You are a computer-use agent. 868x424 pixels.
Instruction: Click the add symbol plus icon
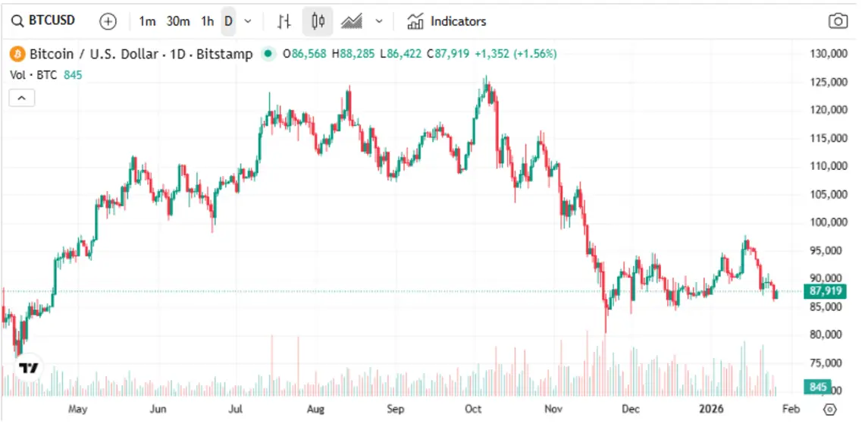[x=108, y=21]
